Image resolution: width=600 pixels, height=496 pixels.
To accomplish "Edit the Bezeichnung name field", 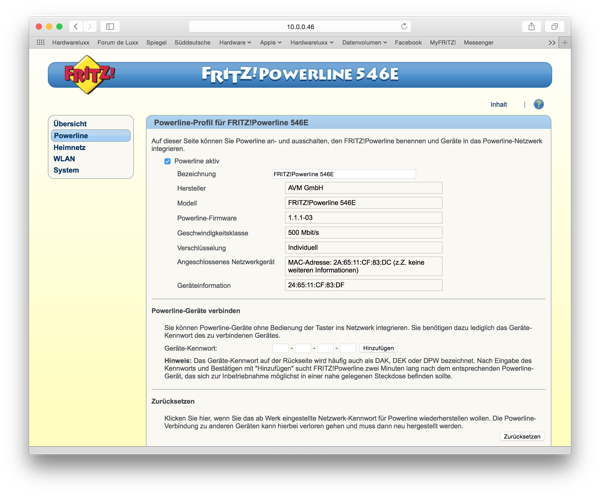I will [x=344, y=174].
